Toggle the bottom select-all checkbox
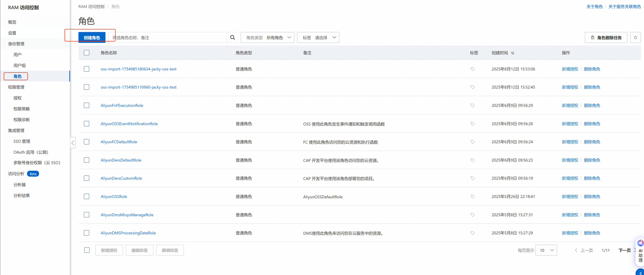Screen dimensions: 644x275 pyautogui.click(x=87, y=250)
